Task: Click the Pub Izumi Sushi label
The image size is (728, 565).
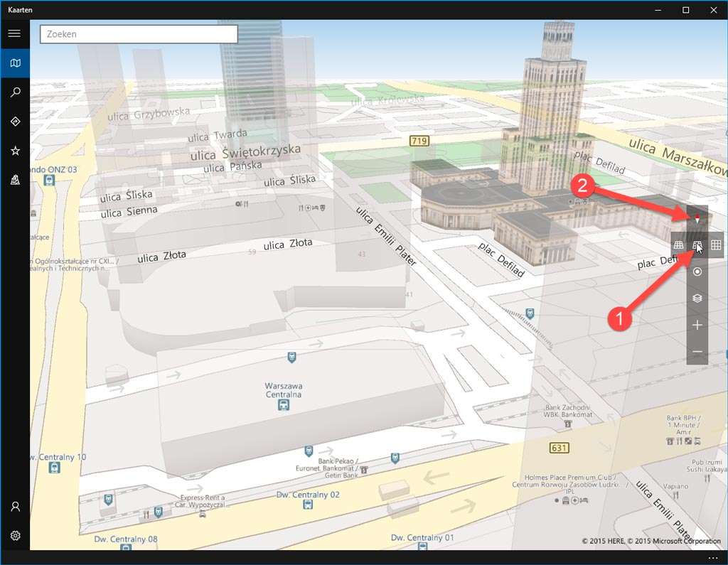Action: coord(707,466)
